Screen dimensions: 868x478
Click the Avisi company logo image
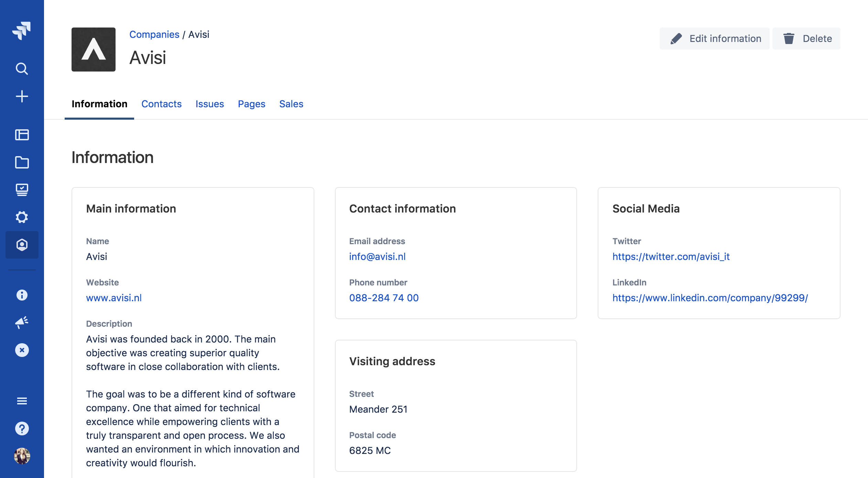94,50
